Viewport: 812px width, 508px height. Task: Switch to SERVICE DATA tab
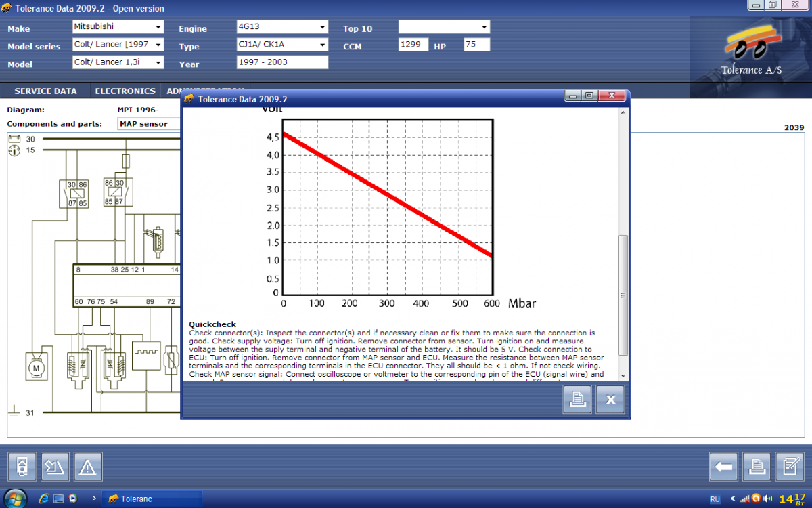[45, 91]
